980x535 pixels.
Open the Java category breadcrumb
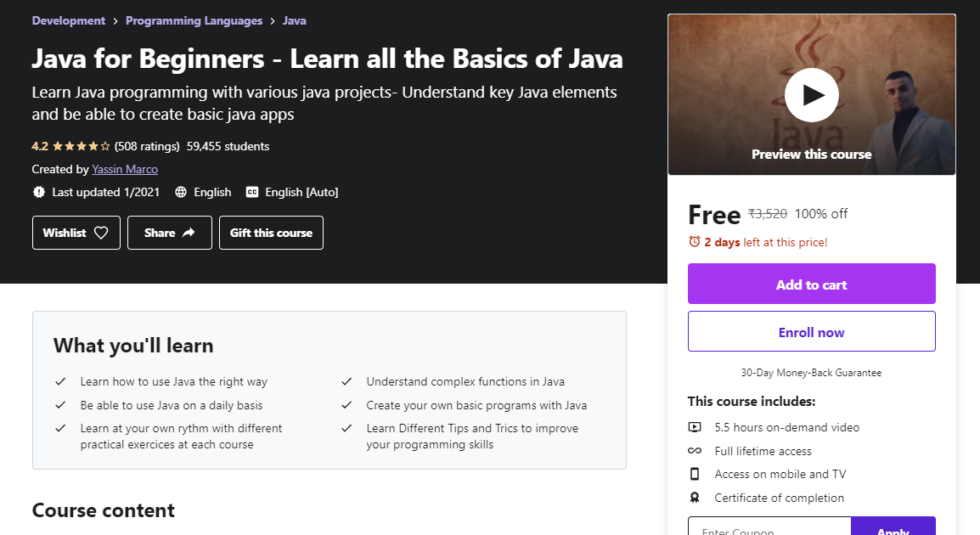point(295,20)
